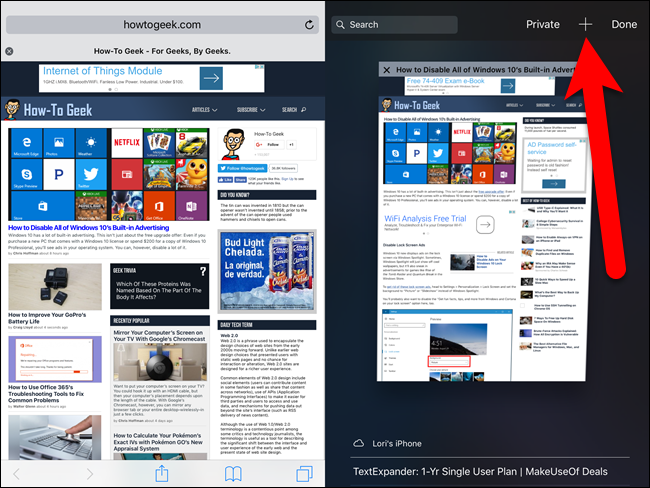The image size is (650, 488).
Task: Close the How-To Geek tab in left pane
Action: (9, 51)
